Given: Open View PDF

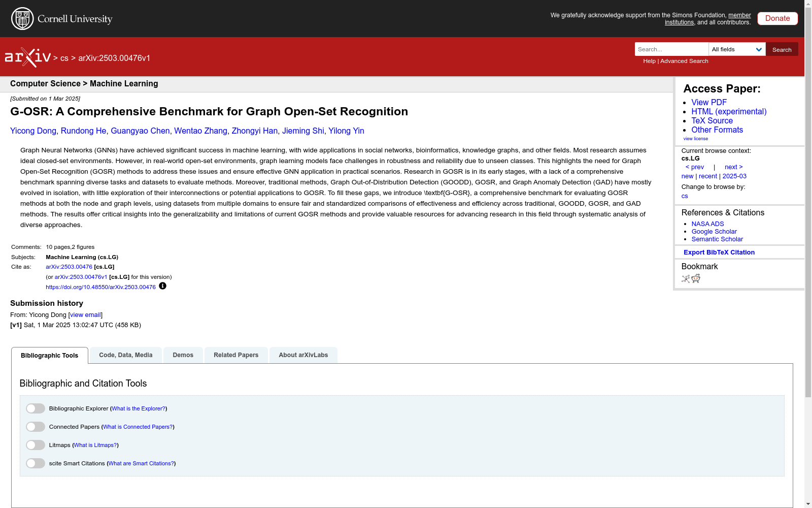Looking at the screenshot, I should [708, 102].
